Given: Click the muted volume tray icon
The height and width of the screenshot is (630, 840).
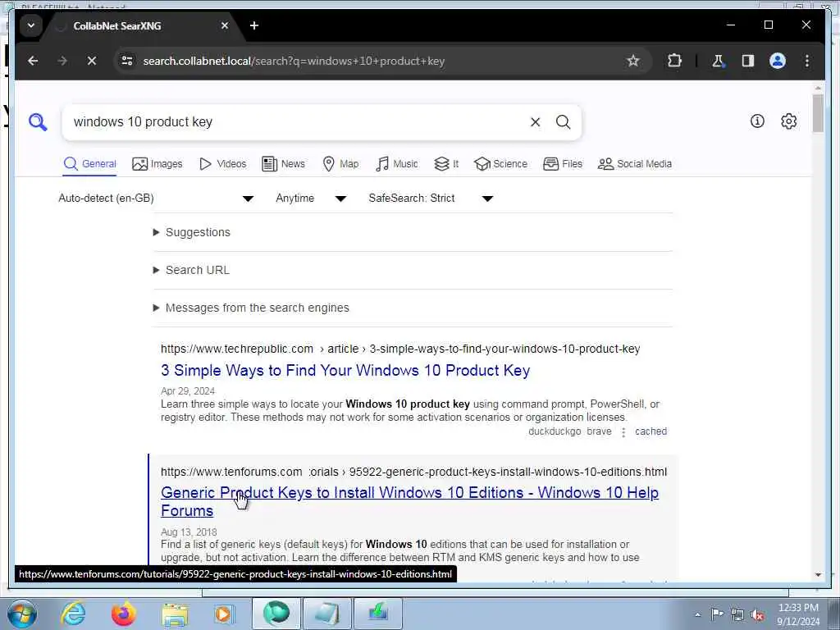Looking at the screenshot, I should click(757, 614).
